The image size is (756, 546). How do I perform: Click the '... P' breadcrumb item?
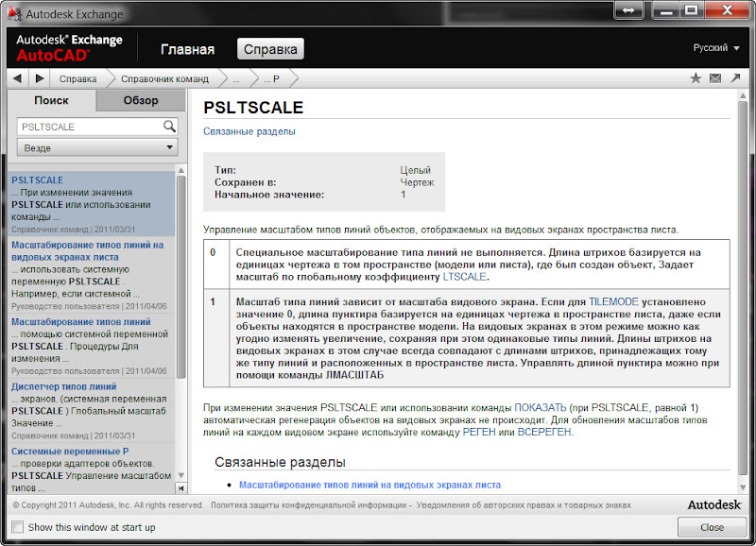pyautogui.click(x=272, y=78)
